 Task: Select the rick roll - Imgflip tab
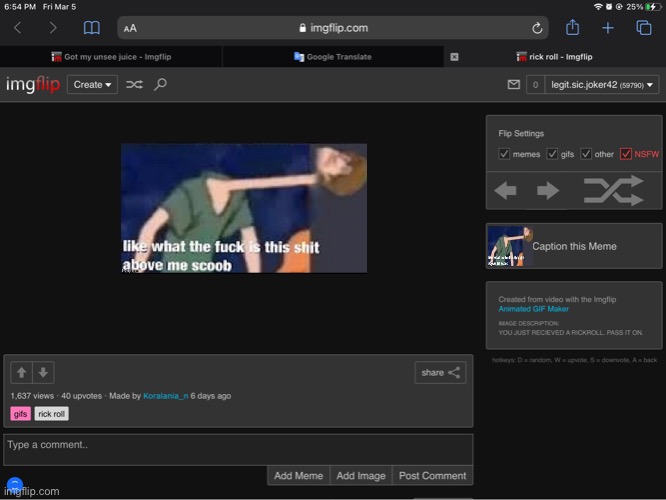(x=554, y=57)
